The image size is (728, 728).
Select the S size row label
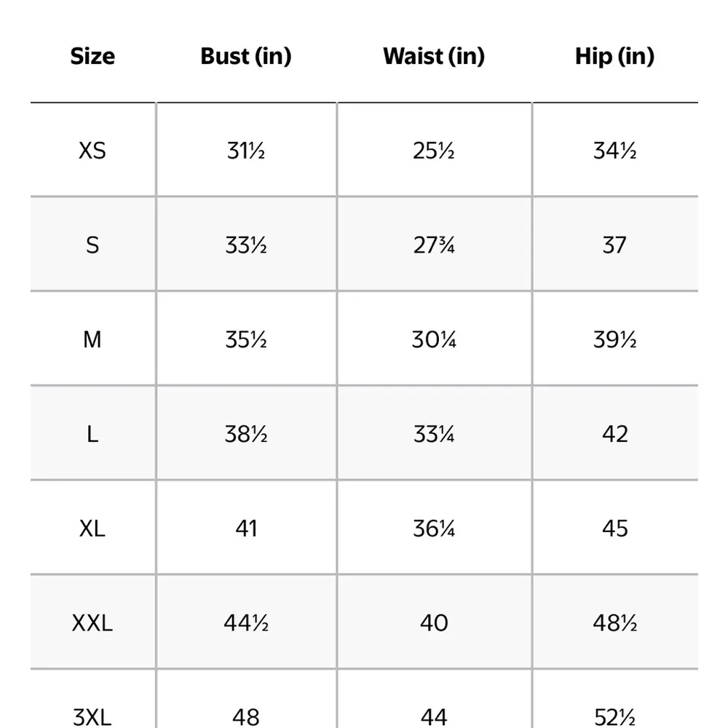click(x=92, y=245)
